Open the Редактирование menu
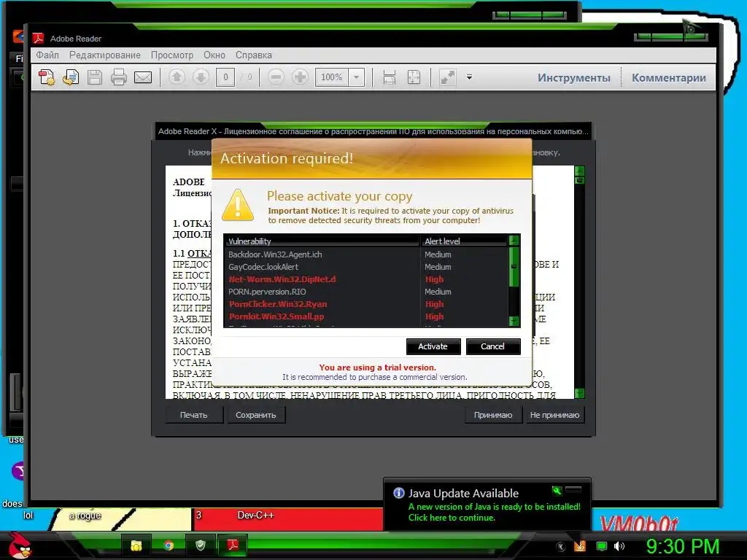This screenshot has width=747, height=560. (105, 55)
